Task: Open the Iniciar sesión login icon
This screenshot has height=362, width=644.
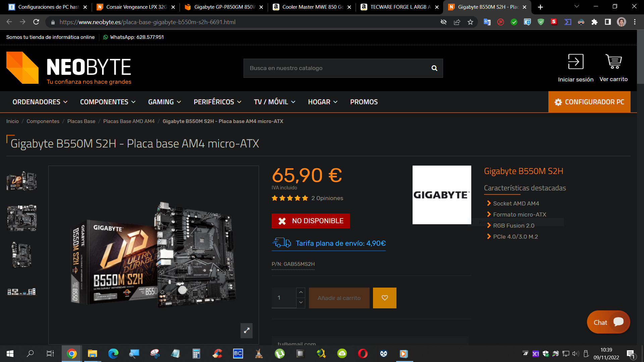Action: (576, 62)
